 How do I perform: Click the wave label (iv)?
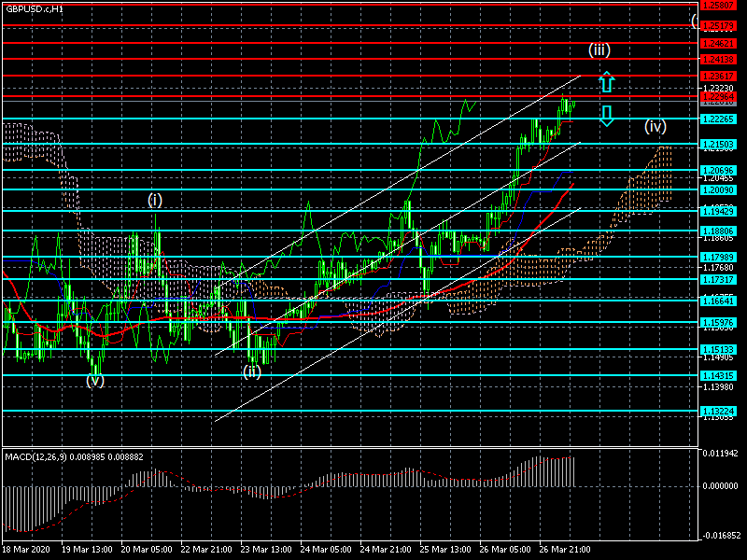655,126
